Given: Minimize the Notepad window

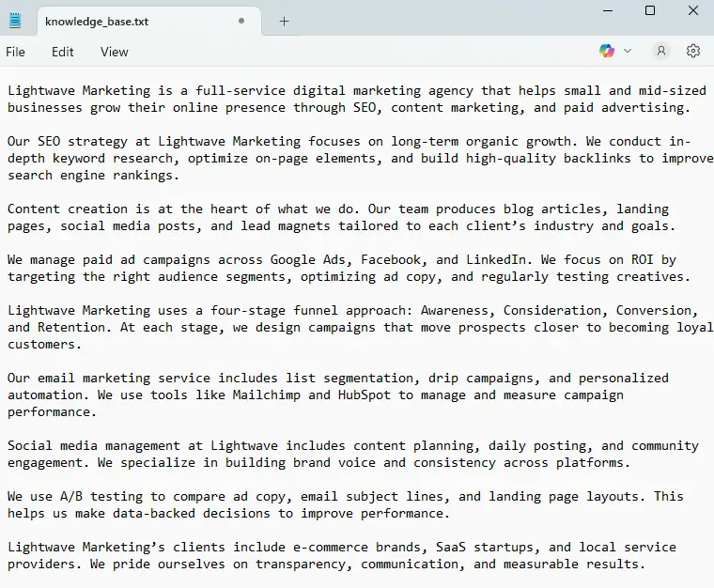Looking at the screenshot, I should [x=607, y=10].
